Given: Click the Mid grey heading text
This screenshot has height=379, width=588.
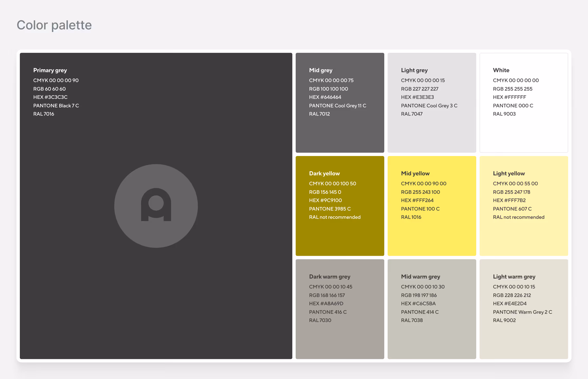Looking at the screenshot, I should (321, 70).
